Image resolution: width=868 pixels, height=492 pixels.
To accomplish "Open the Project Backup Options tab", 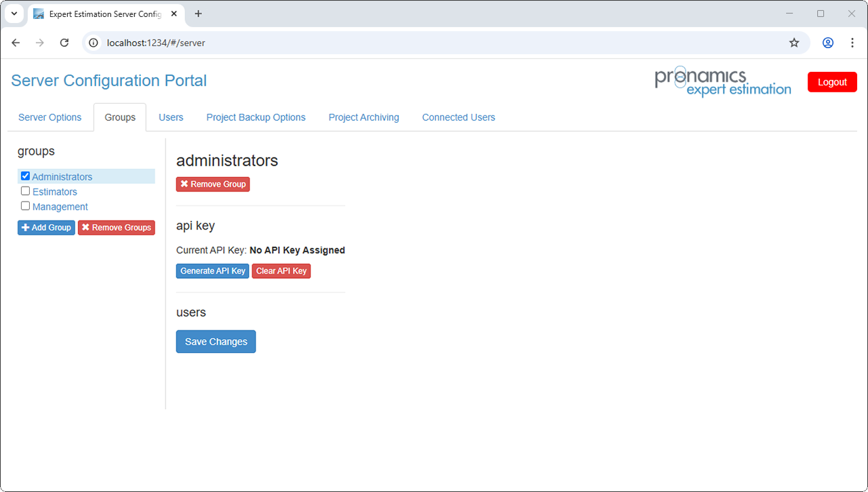I will [256, 117].
